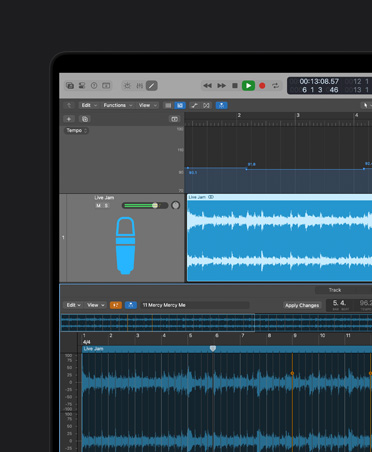
Task: Switch to the Track tab in editor
Action: (x=335, y=290)
